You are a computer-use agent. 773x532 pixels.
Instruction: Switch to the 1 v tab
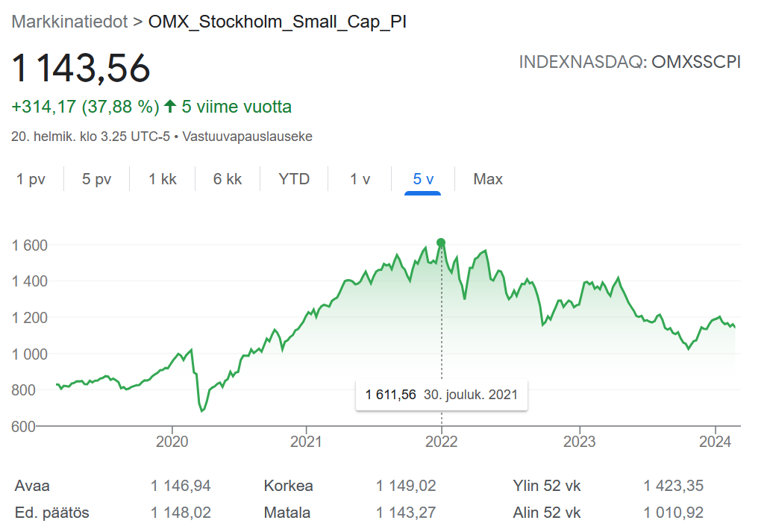(360, 179)
